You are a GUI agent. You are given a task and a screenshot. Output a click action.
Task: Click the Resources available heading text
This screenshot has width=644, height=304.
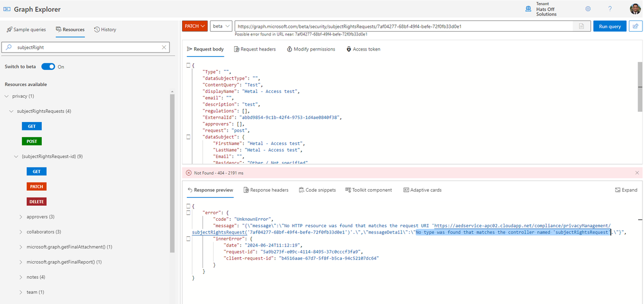[x=26, y=84]
